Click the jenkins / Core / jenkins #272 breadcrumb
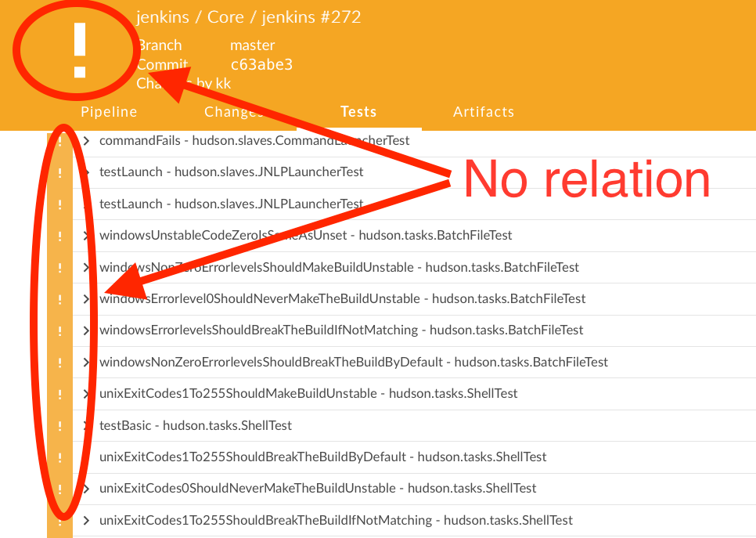756x538 pixels. (248, 17)
